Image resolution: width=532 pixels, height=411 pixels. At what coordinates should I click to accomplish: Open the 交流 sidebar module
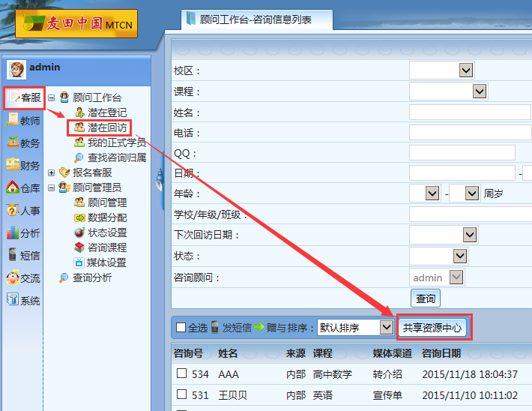pyautogui.click(x=23, y=278)
